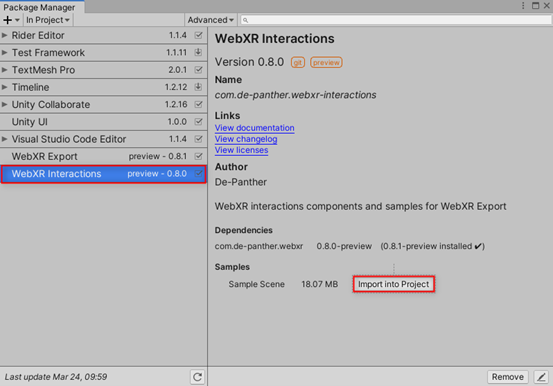
Task: Open the View documentation link
Action: [255, 128]
